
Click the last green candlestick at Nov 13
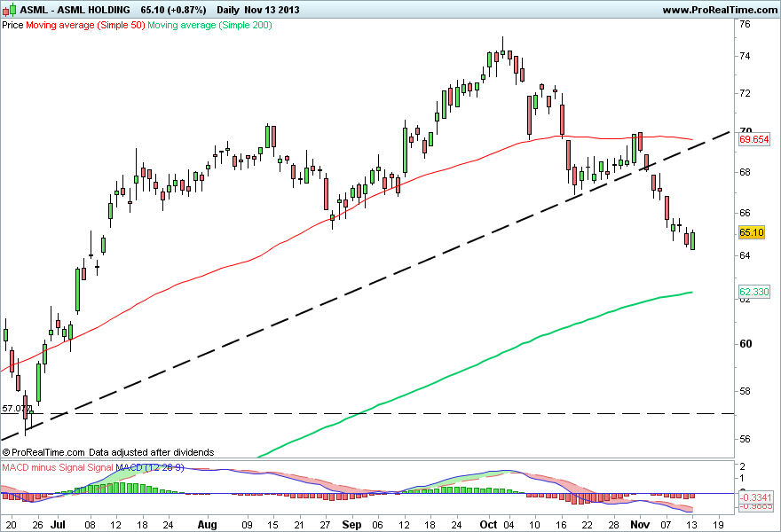tap(692, 240)
